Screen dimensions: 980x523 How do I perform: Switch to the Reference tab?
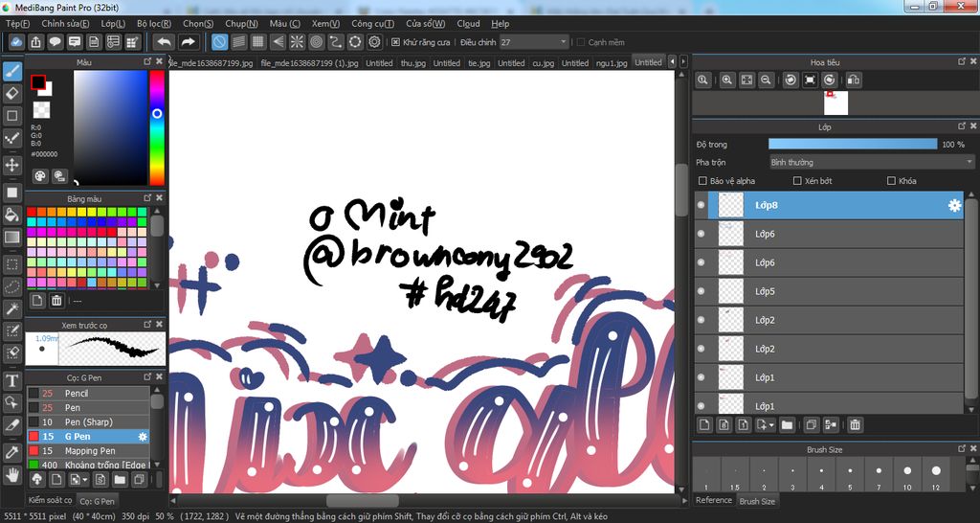point(714,500)
